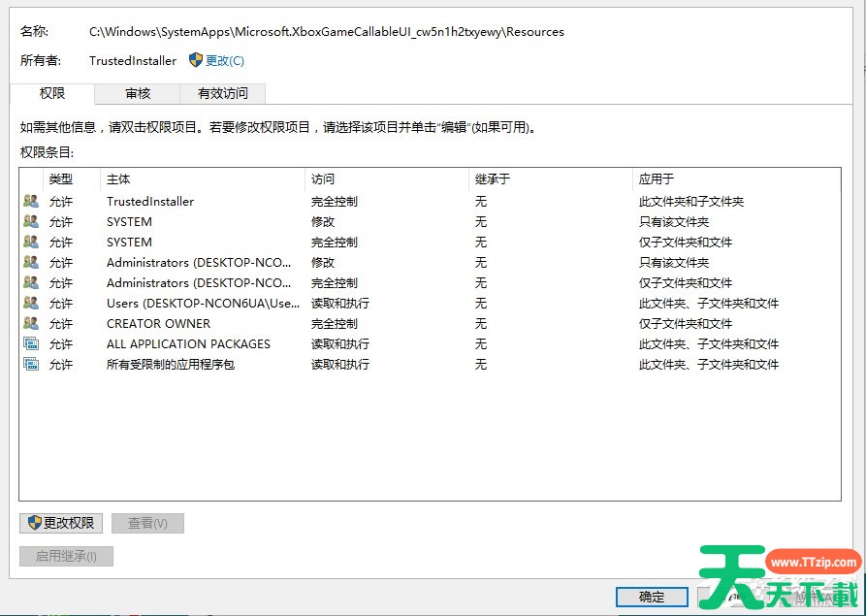Viewport: 866px width, 616px height.
Task: Click the 访问 column header
Action: (385, 179)
